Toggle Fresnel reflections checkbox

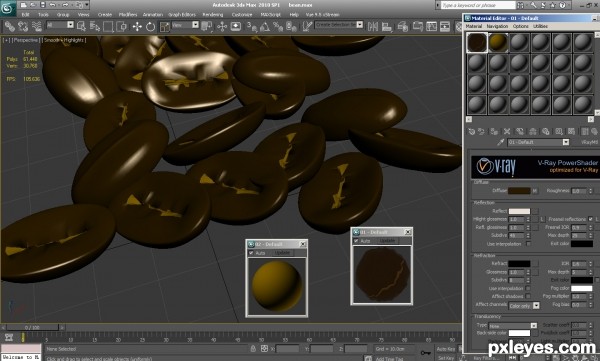coord(590,219)
